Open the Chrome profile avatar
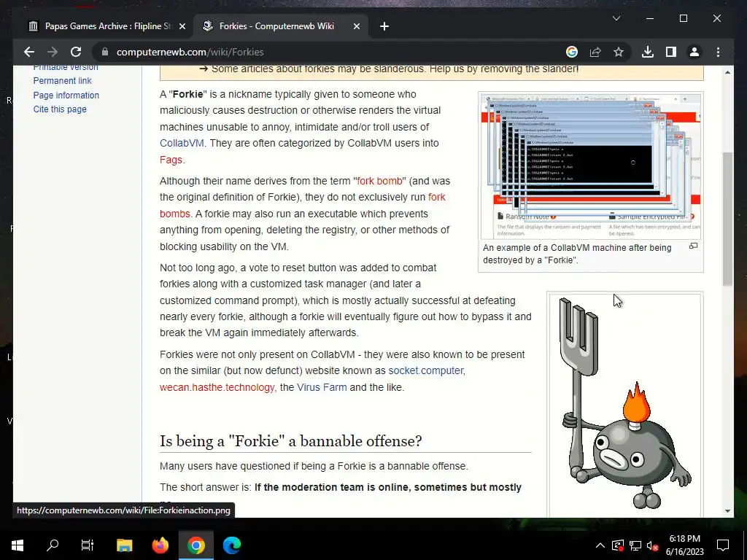 coord(694,52)
